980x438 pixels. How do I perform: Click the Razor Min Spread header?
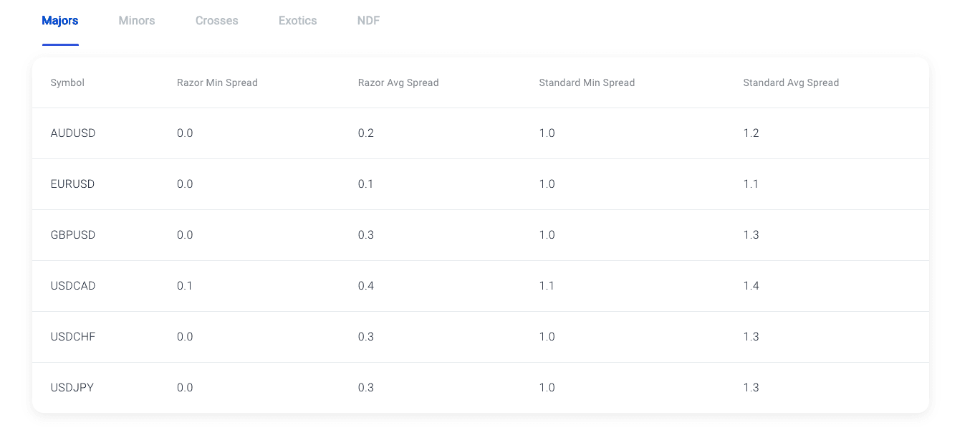pyautogui.click(x=217, y=82)
